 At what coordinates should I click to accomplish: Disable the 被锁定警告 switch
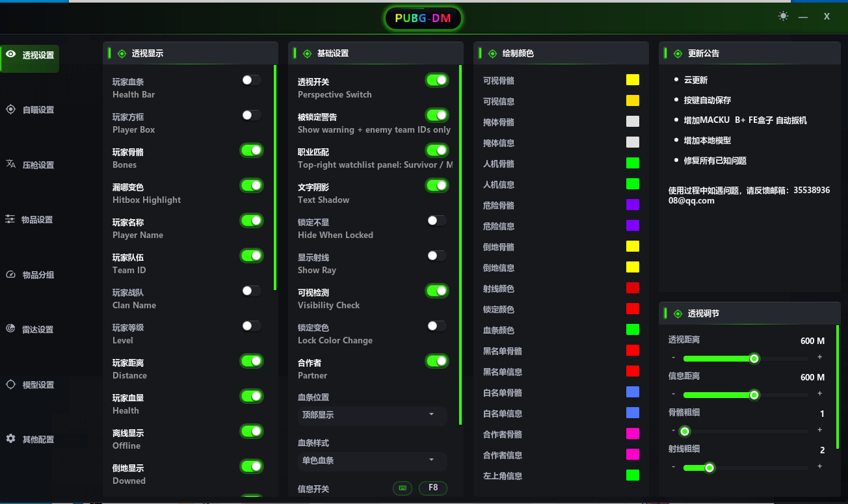coord(437,116)
